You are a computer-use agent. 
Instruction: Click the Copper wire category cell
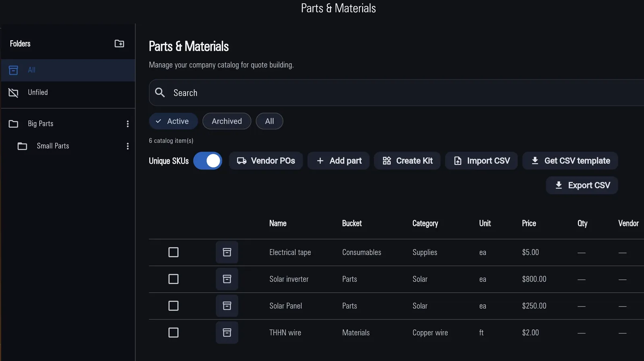pyautogui.click(x=430, y=333)
